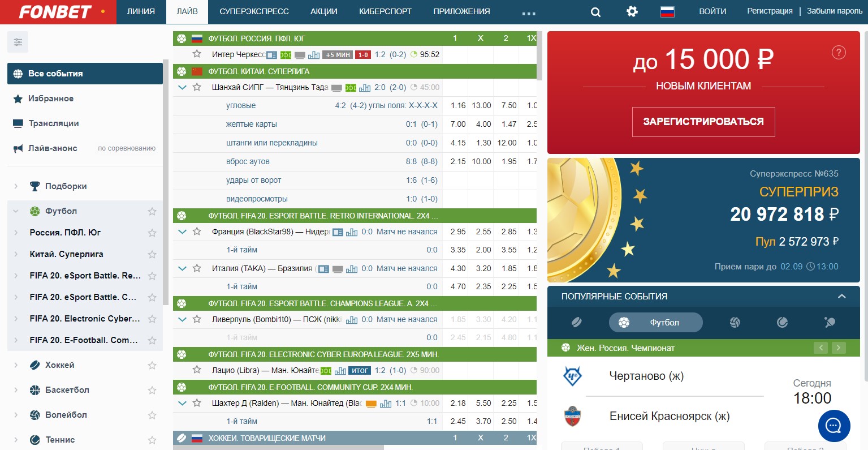Click the sidebar vertical scrollbar

[x=166, y=182]
